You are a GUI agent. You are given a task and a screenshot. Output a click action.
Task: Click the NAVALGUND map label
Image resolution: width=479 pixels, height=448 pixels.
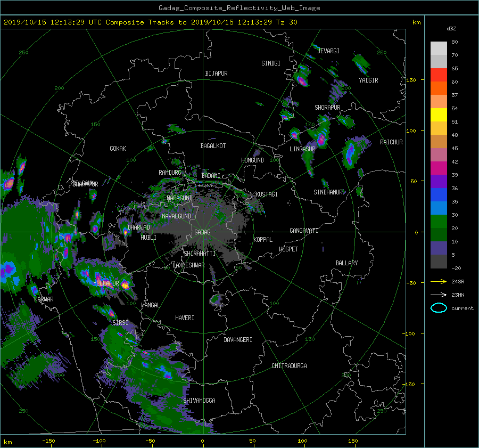[x=176, y=216]
